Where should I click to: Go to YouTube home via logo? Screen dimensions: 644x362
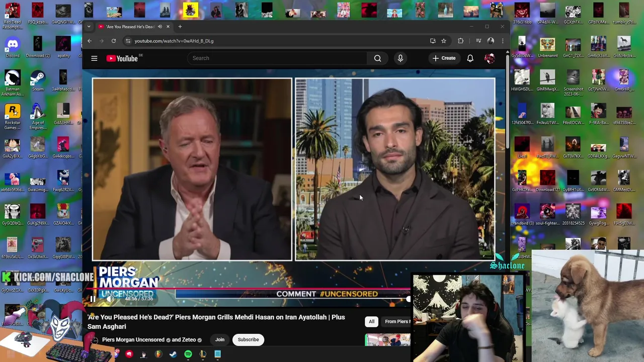tap(122, 58)
